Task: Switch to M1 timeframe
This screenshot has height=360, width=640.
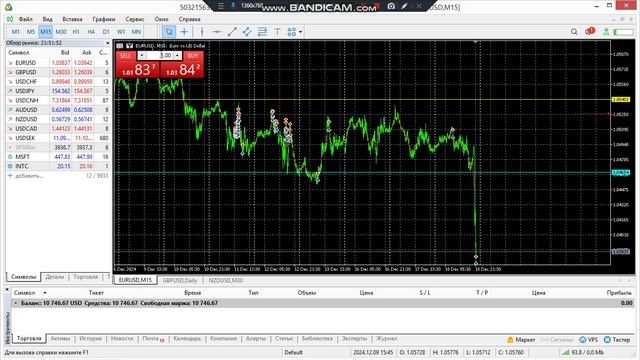Action: point(16,31)
